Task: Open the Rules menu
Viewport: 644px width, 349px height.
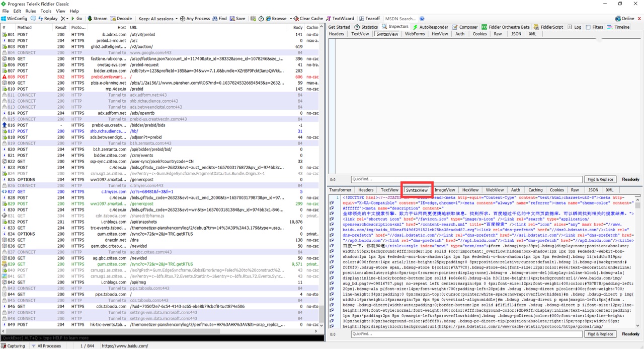Action: click(x=31, y=11)
